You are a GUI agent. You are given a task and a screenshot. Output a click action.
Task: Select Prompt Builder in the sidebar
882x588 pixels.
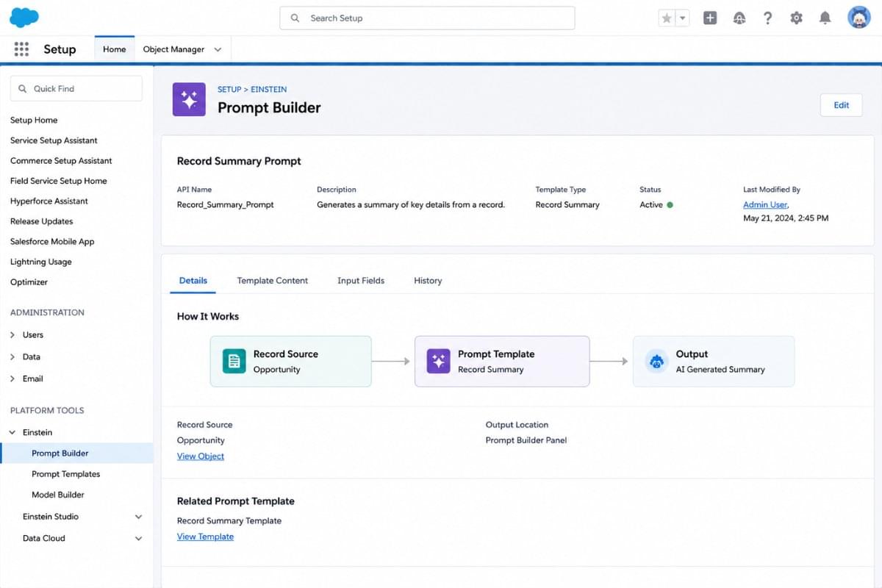pyautogui.click(x=76, y=453)
